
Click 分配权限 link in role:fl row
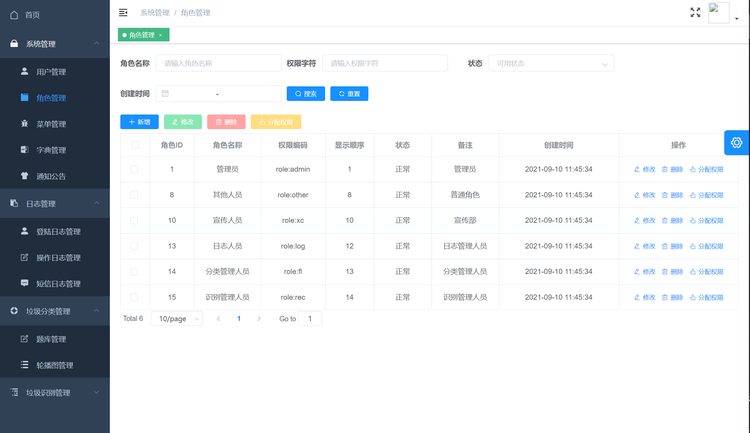[706, 271]
